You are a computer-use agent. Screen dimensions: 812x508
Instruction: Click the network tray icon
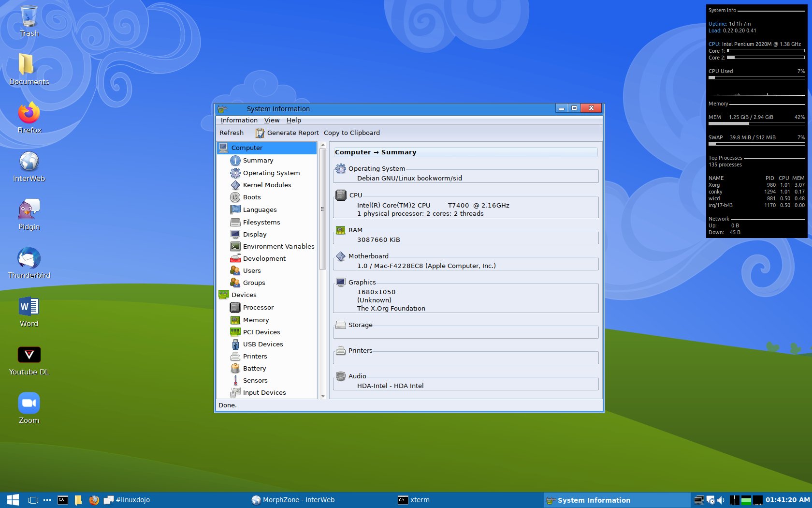point(699,500)
